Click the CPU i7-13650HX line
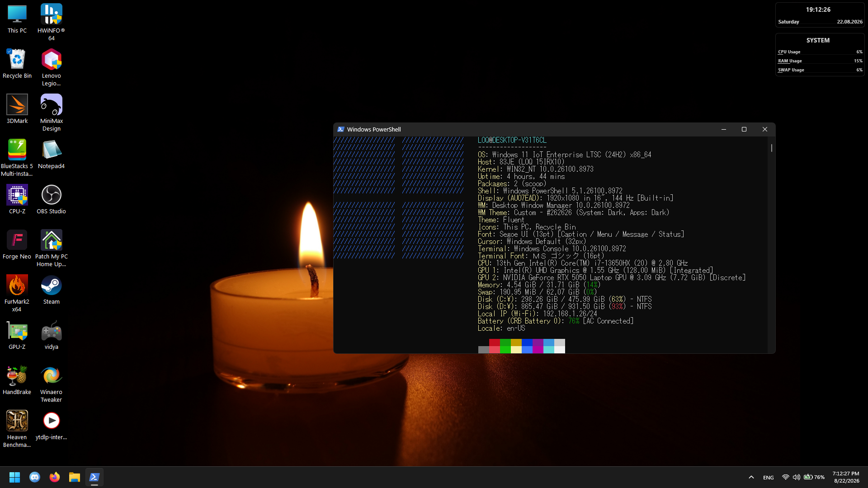868x488 pixels. tap(583, 263)
